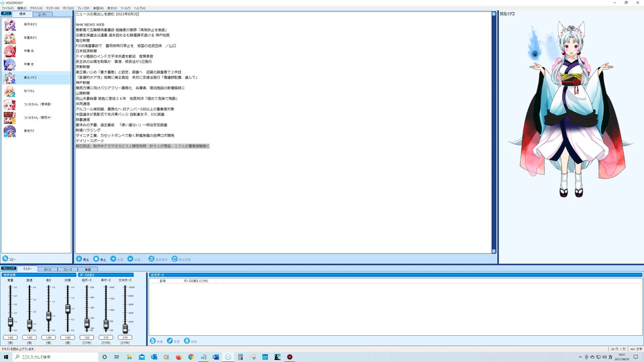
Task: Click text editor scrollbar up arrow
Action: point(494,14)
